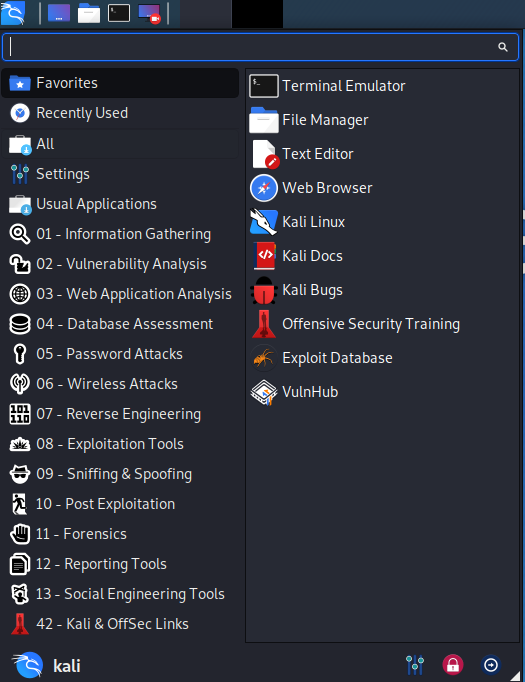
Task: Click the Show Desktop icon in top panel
Action: tap(59, 13)
